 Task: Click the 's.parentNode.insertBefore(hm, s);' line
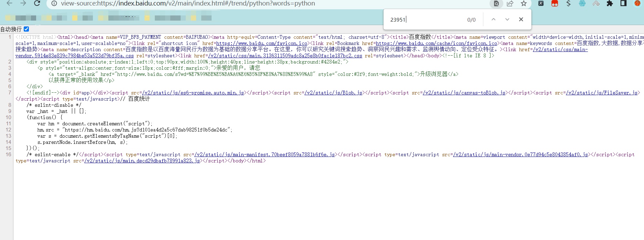[x=83, y=142]
